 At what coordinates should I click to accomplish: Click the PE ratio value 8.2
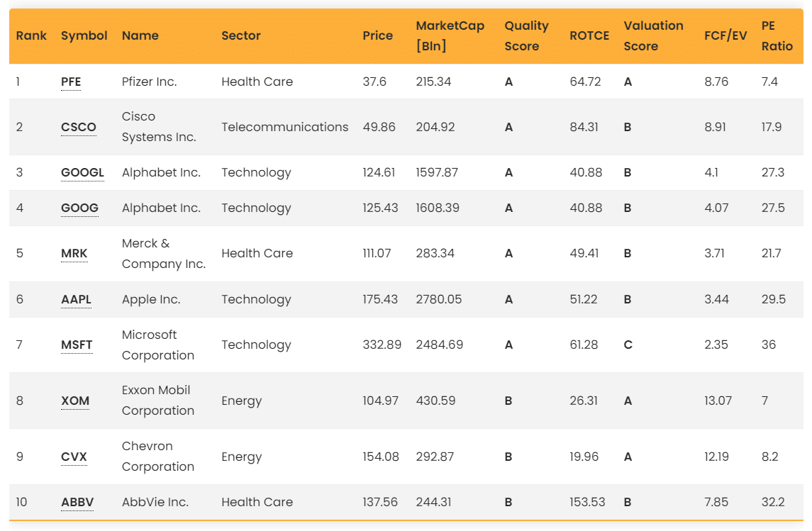click(x=769, y=457)
